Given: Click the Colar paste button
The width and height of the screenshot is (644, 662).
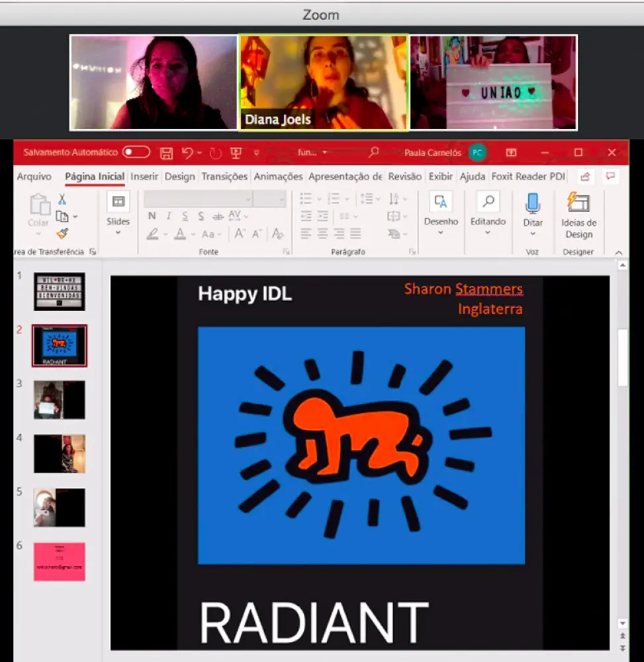Looking at the screenshot, I should (38, 213).
